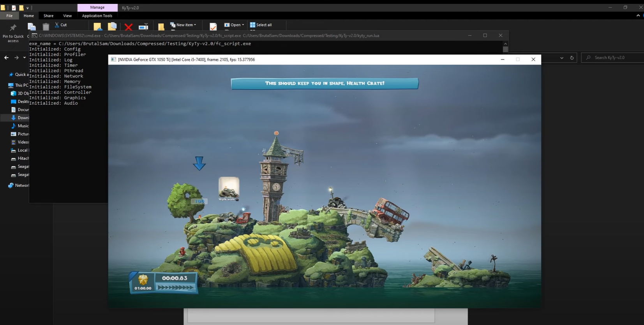This screenshot has height=325, width=644.
Task: Click Select all in the ribbon
Action: 261,25
